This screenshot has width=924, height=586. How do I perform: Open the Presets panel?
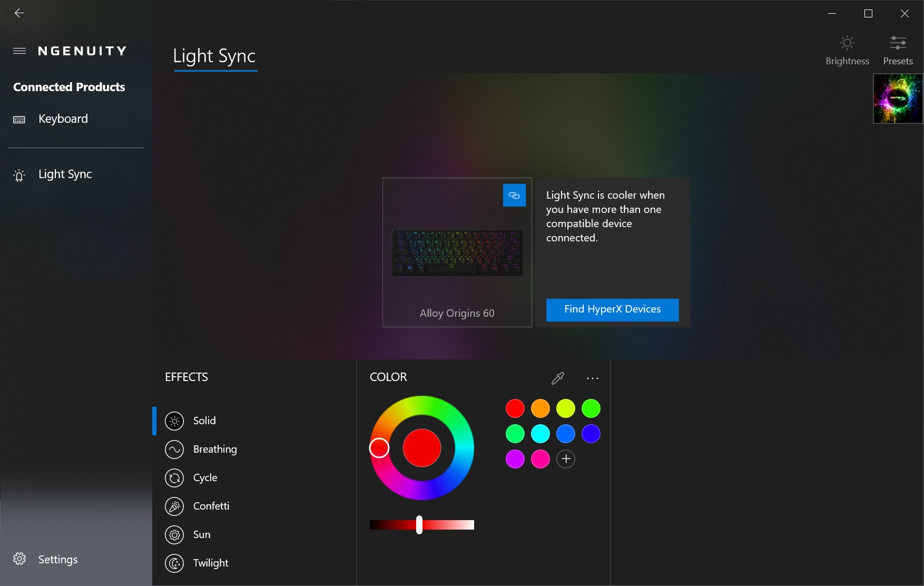[898, 50]
